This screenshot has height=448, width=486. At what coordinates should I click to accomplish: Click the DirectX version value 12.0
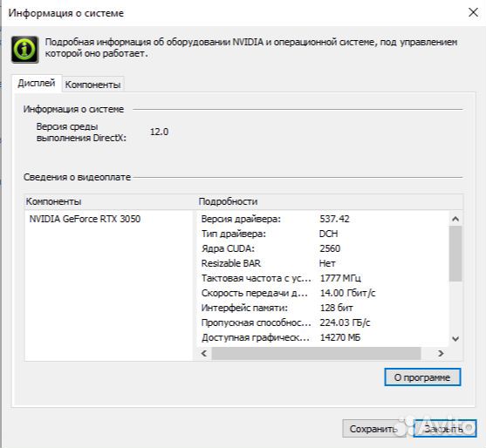tap(160, 132)
